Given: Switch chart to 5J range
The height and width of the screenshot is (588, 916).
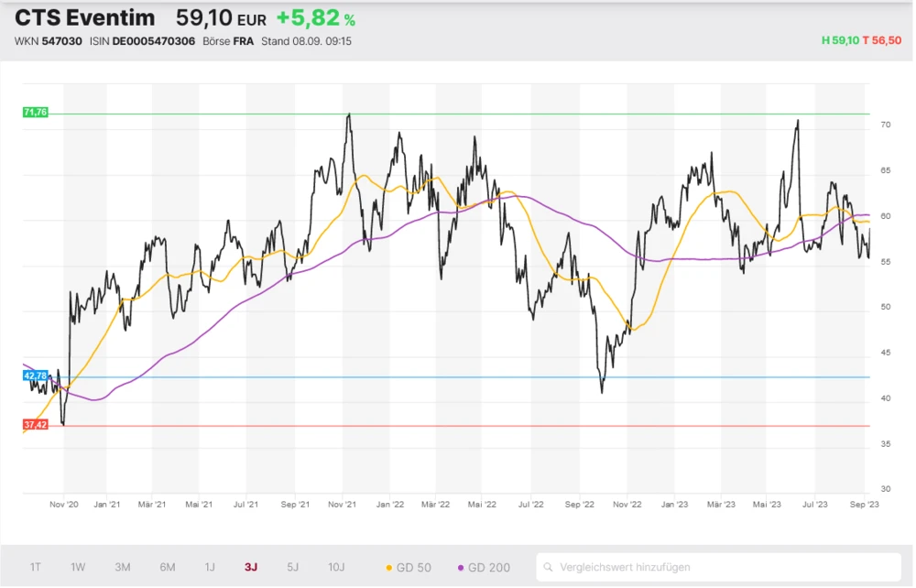Looking at the screenshot, I should (x=292, y=567).
